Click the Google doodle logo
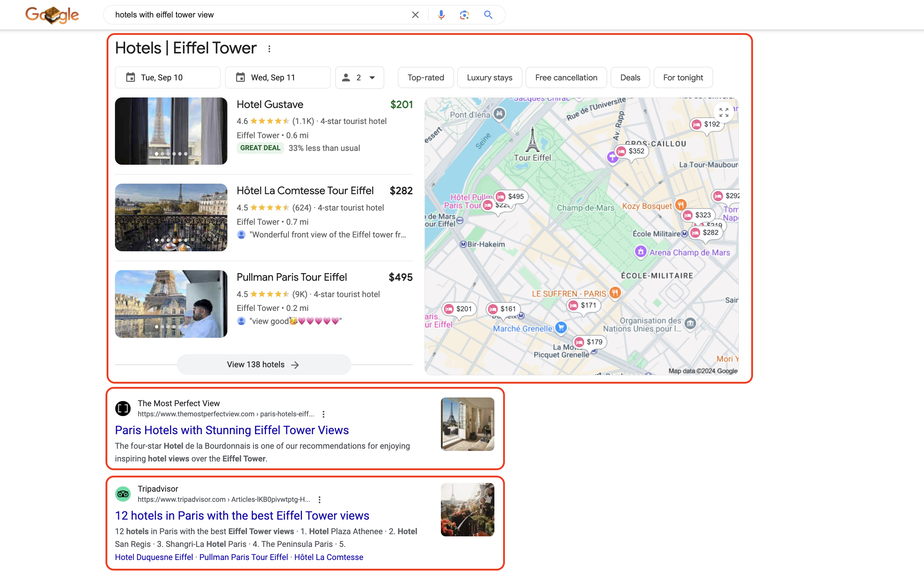The image size is (924, 576). (x=52, y=15)
